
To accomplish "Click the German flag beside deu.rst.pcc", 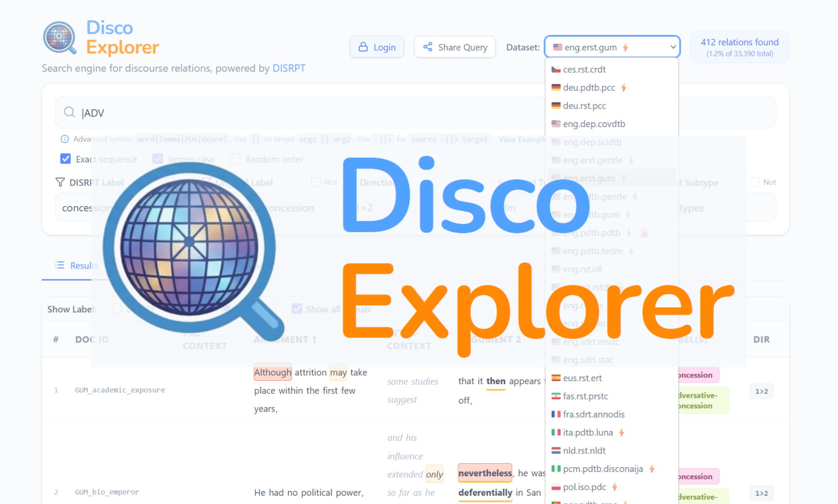I will tap(556, 106).
